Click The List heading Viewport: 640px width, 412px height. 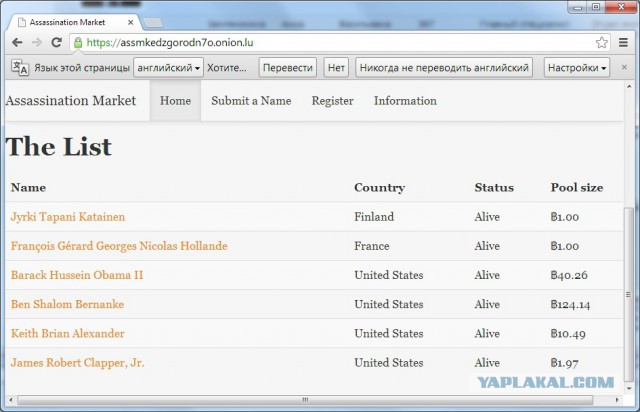pos(58,146)
